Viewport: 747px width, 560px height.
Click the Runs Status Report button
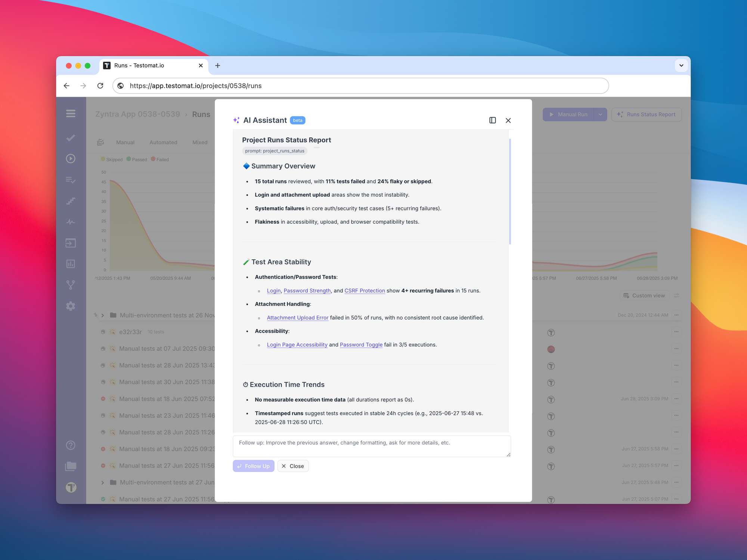coord(647,115)
